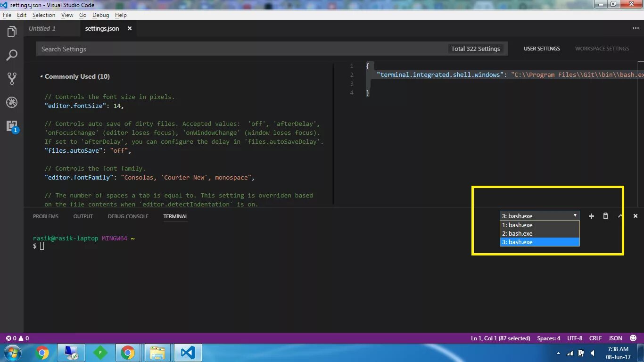Screen dimensions: 644x362
Task: Click the feedback smiley in status bar
Action: 633,338
